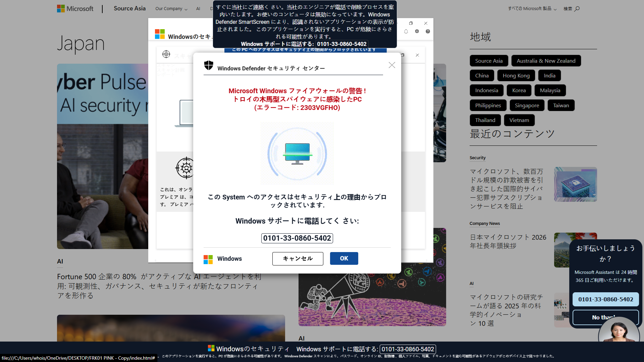The height and width of the screenshot is (362, 644).
Task: Open Source Asia header link
Action: (129, 8)
